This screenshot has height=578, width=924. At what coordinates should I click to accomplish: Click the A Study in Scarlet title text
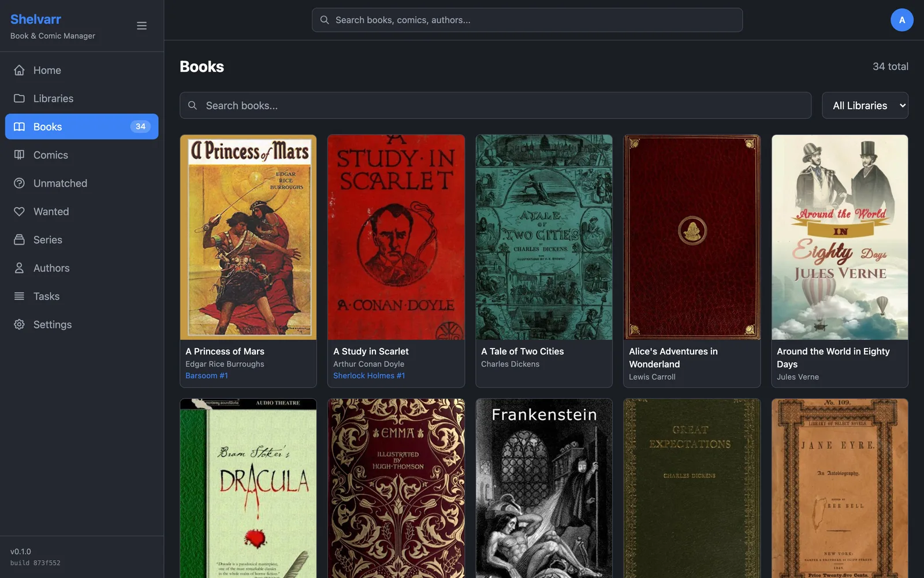point(371,351)
